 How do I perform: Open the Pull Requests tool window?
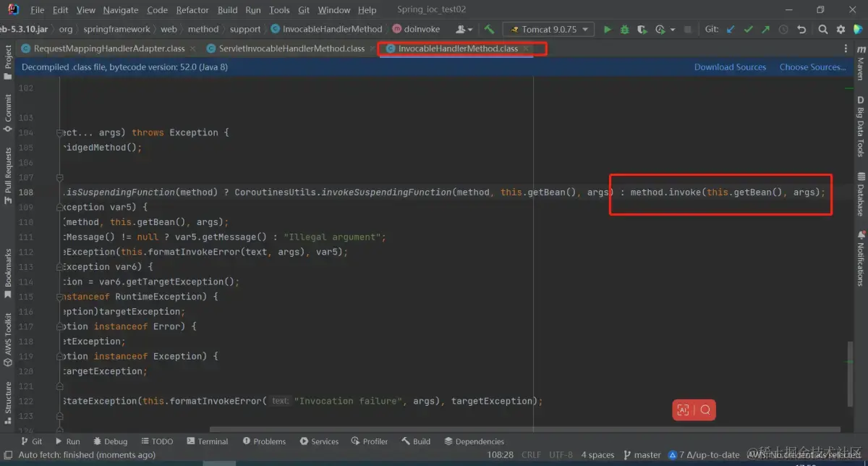[8, 174]
